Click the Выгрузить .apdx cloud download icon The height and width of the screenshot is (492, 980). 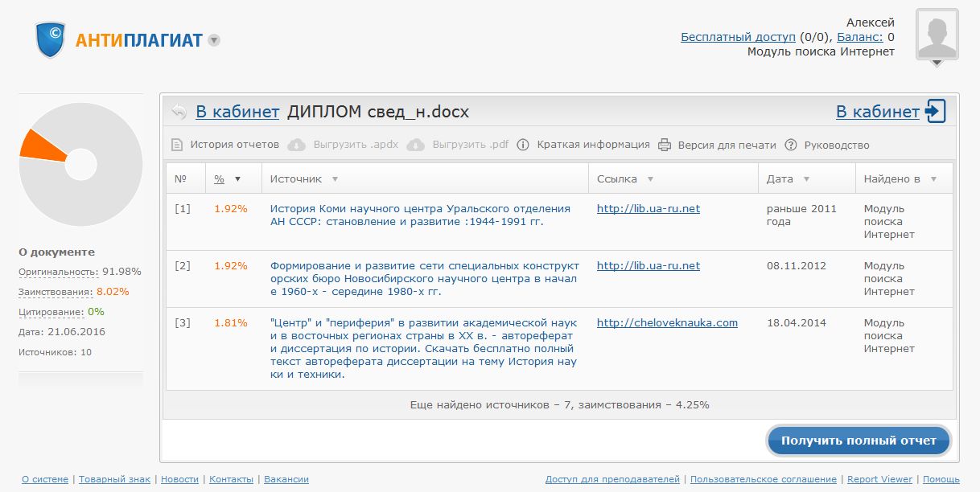point(296,146)
